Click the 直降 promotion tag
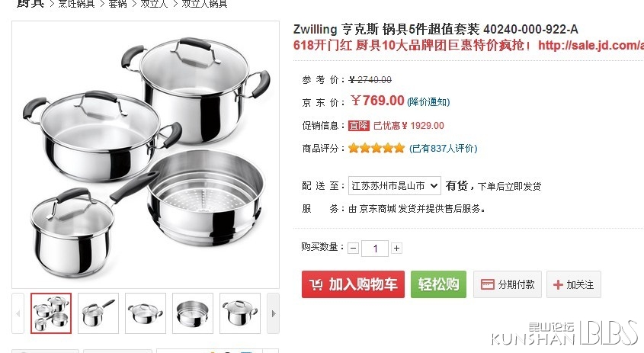Viewport: 644px width, 353px height. coord(358,125)
